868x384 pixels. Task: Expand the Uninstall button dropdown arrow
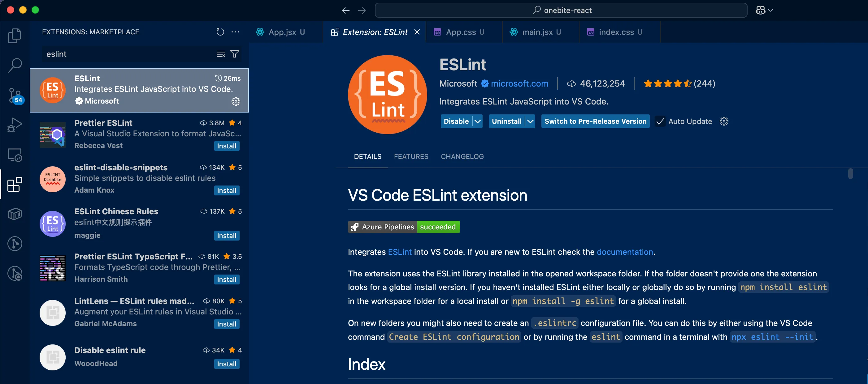click(530, 122)
